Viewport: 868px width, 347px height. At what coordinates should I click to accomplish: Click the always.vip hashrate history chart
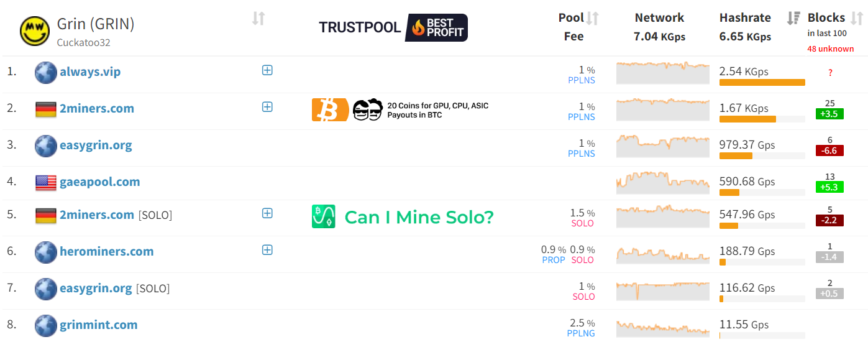pos(662,72)
